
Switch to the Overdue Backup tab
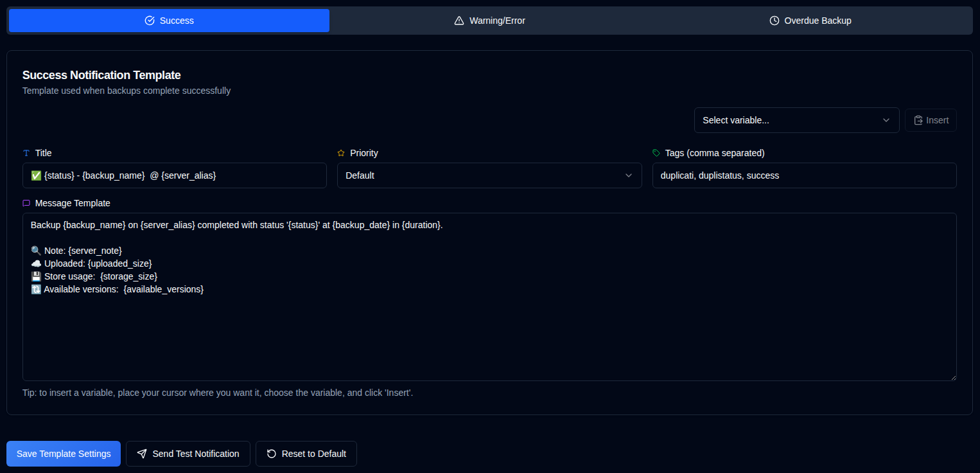pos(810,20)
